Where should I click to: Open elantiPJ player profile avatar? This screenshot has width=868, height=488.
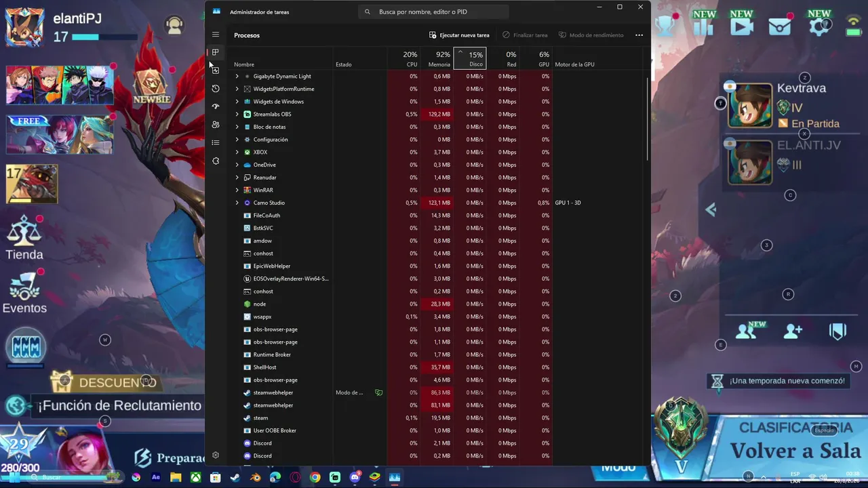tap(25, 26)
